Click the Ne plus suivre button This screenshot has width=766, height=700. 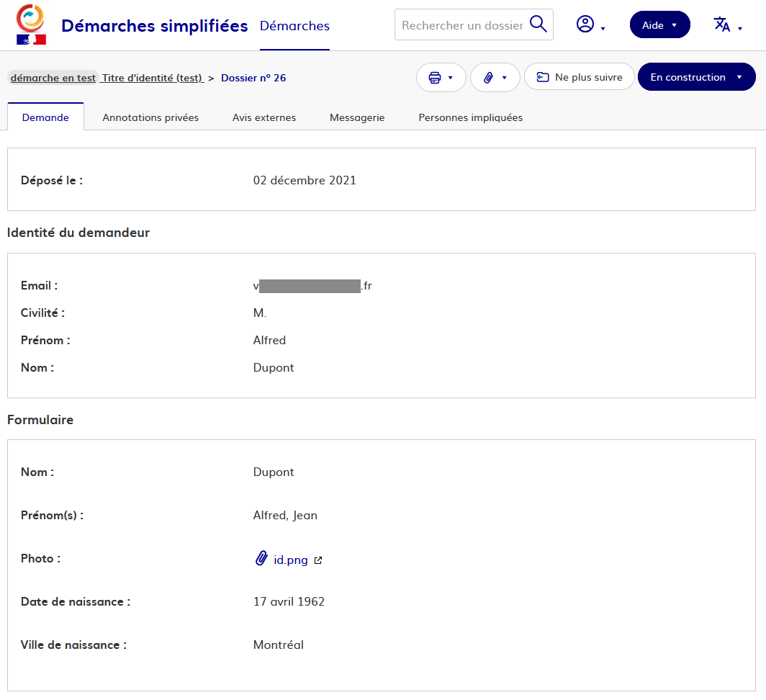(x=579, y=77)
